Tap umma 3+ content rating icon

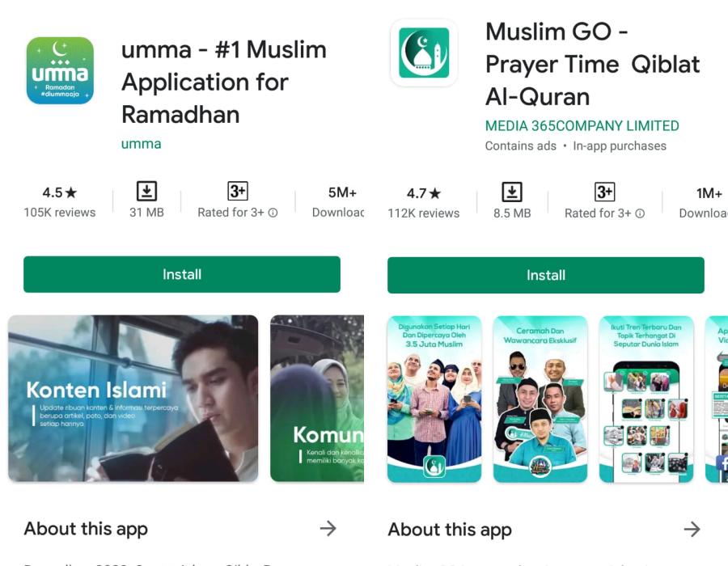(238, 191)
